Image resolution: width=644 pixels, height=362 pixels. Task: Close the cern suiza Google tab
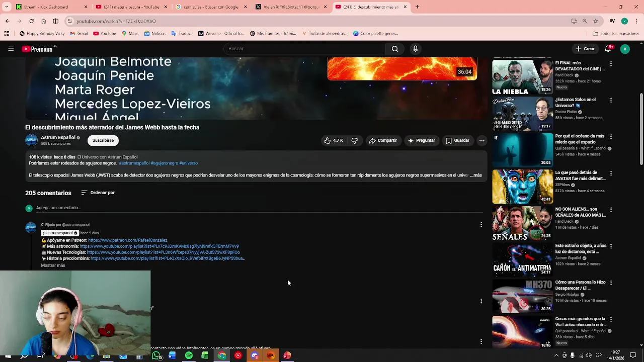245,7
